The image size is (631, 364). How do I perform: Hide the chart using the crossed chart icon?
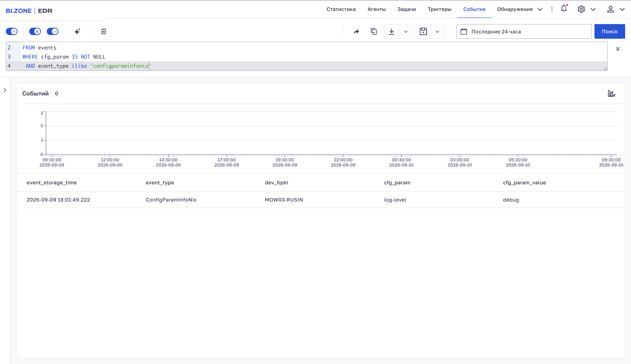coord(611,93)
